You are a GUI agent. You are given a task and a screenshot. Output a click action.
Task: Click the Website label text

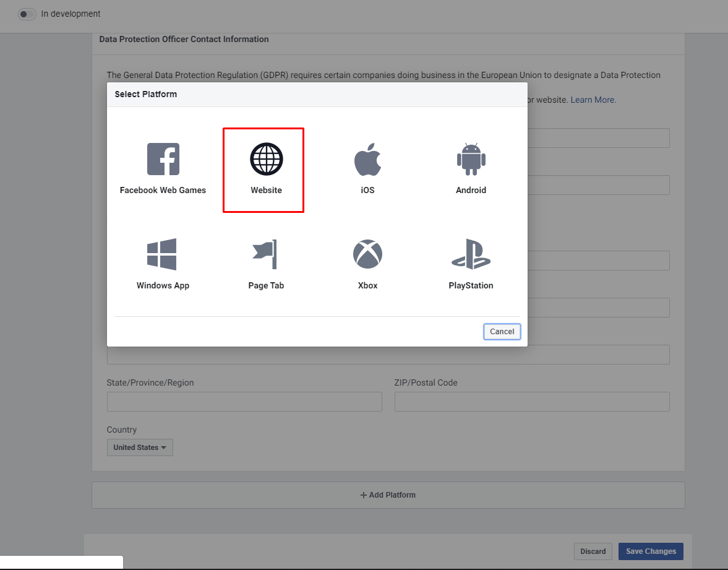(x=266, y=190)
